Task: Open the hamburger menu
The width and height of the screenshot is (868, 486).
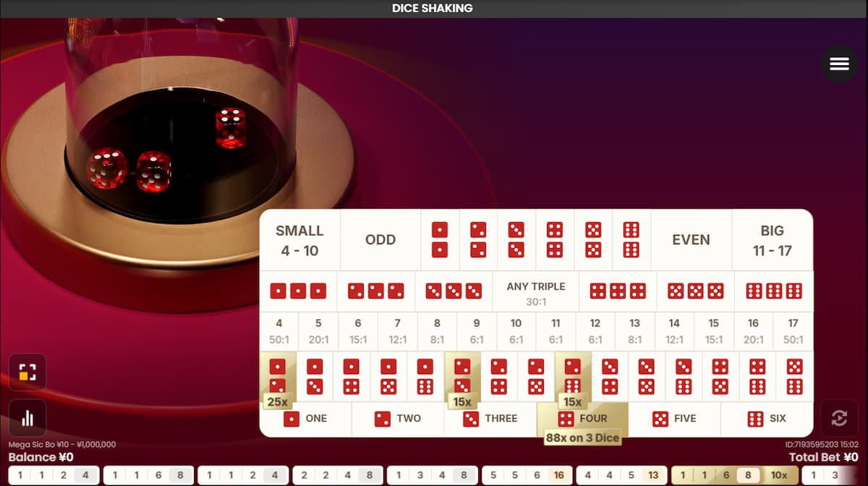Action: (x=839, y=64)
